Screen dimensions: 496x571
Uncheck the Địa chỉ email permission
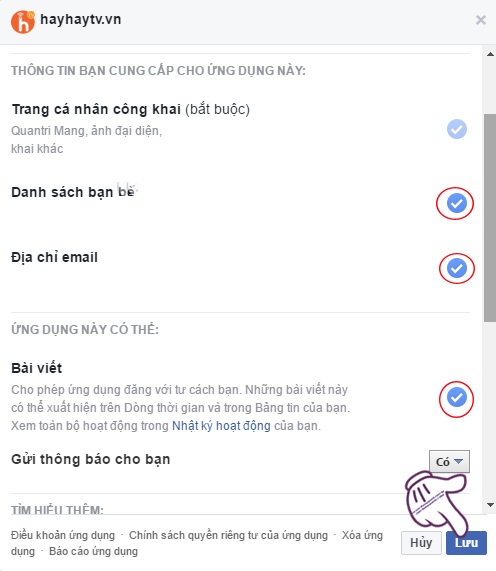pos(457,268)
